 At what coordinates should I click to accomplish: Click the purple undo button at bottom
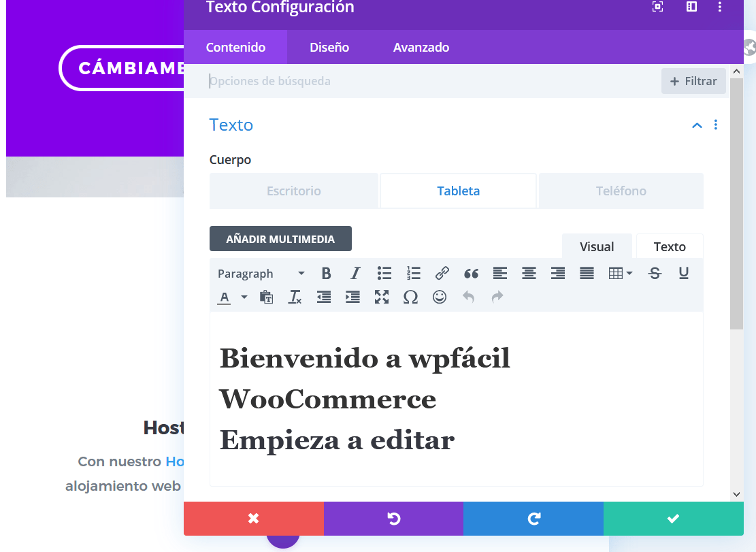click(393, 518)
